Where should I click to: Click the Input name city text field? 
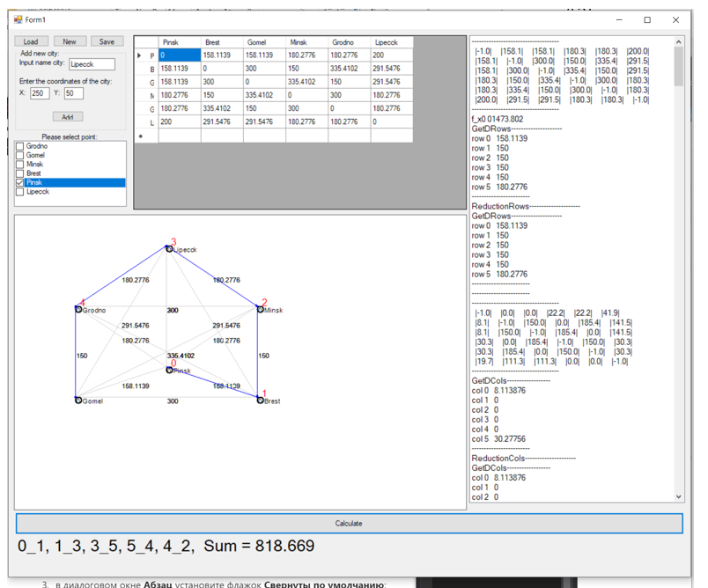(92, 64)
